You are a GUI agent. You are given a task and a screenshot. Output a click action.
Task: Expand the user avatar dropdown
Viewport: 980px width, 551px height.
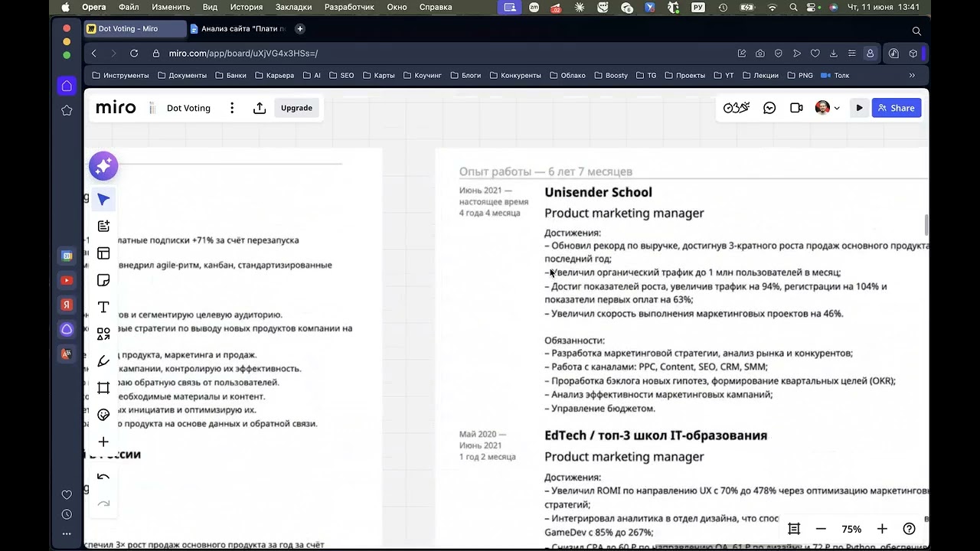click(x=837, y=108)
